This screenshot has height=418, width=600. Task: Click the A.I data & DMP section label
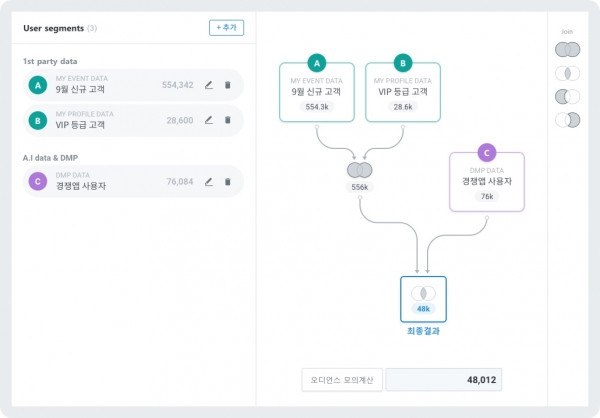tap(51, 158)
